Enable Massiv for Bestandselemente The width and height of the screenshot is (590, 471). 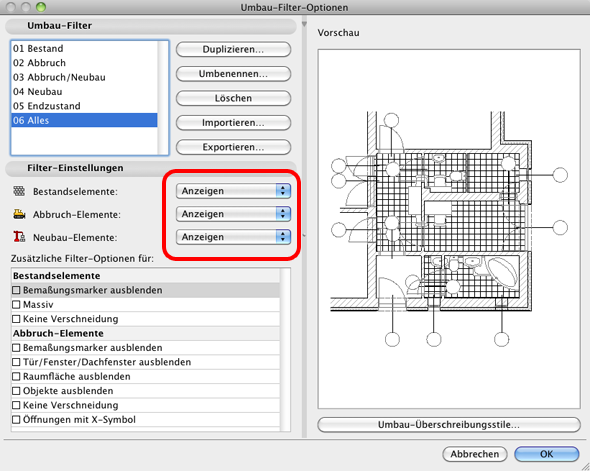(16, 304)
